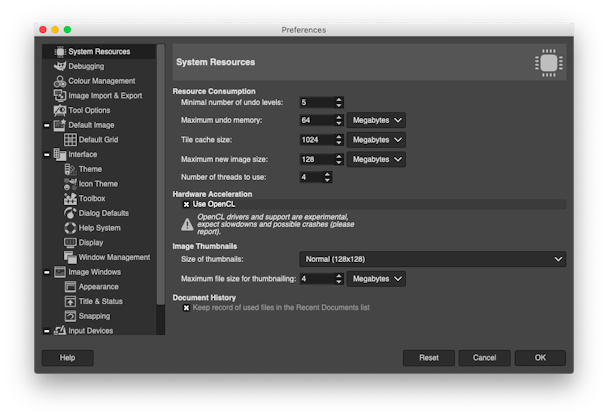Collapse the Input Devices tree branch
The width and height of the screenshot is (608, 419).
point(47,331)
